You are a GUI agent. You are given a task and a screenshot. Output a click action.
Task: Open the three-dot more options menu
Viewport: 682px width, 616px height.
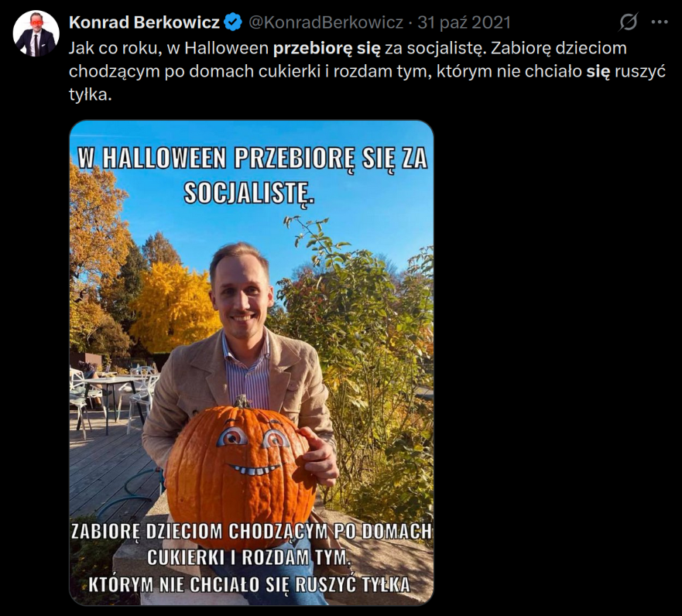coord(660,22)
